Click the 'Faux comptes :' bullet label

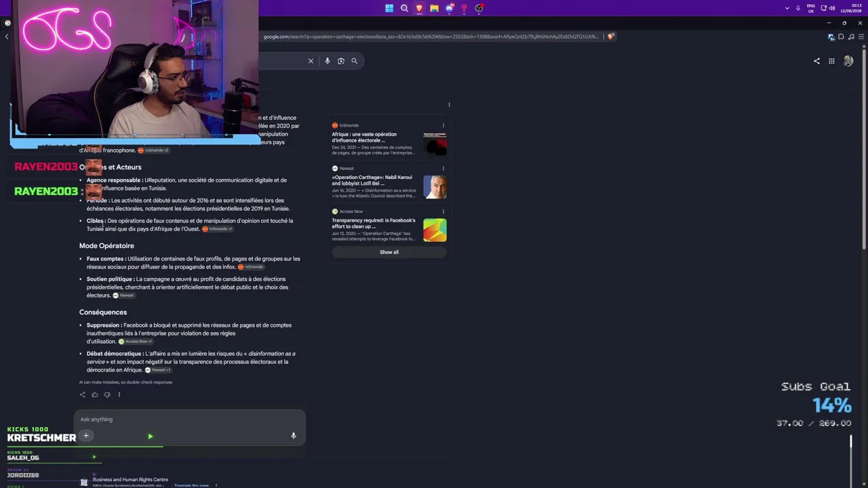[106, 259]
